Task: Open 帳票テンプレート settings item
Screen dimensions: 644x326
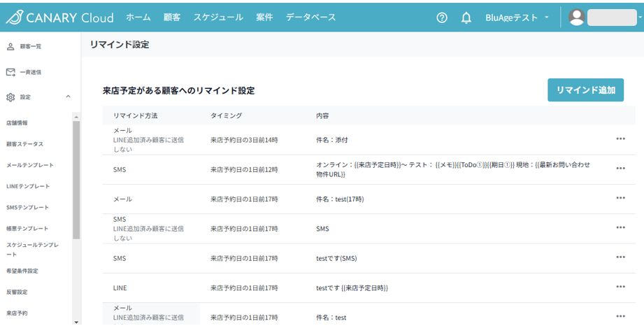Action: coord(27,229)
